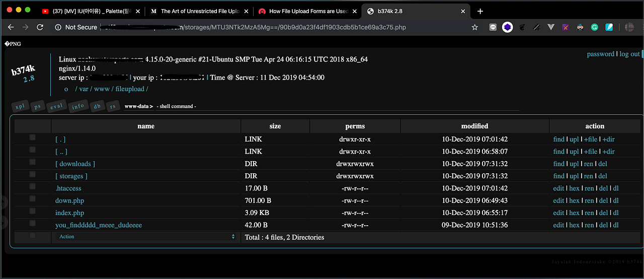Click the browser forward arrow
Screen dimensions: 644x279
[x=26, y=27]
